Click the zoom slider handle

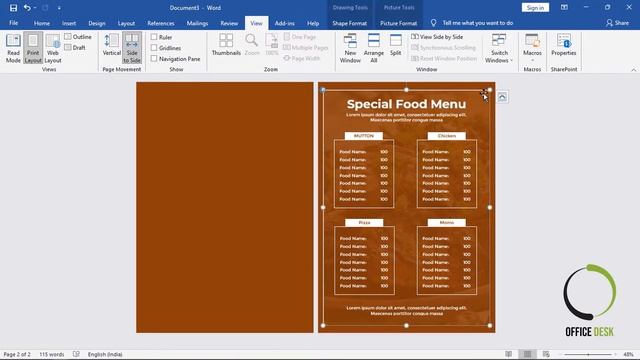pos(588,354)
